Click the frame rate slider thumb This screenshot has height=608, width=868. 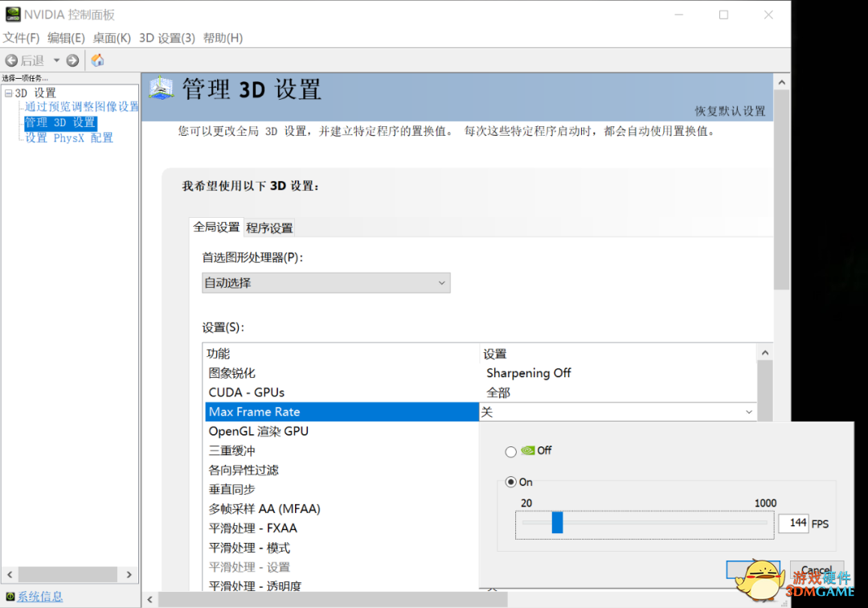558,522
